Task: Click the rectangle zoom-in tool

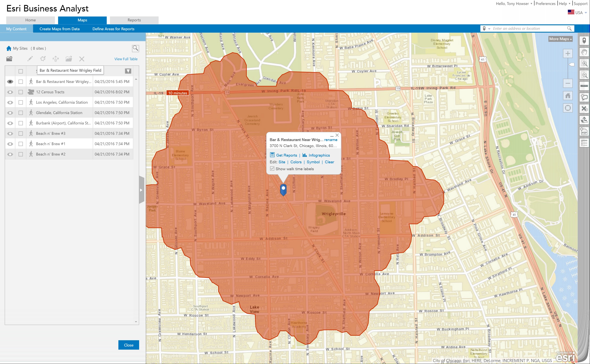Action: (584, 63)
